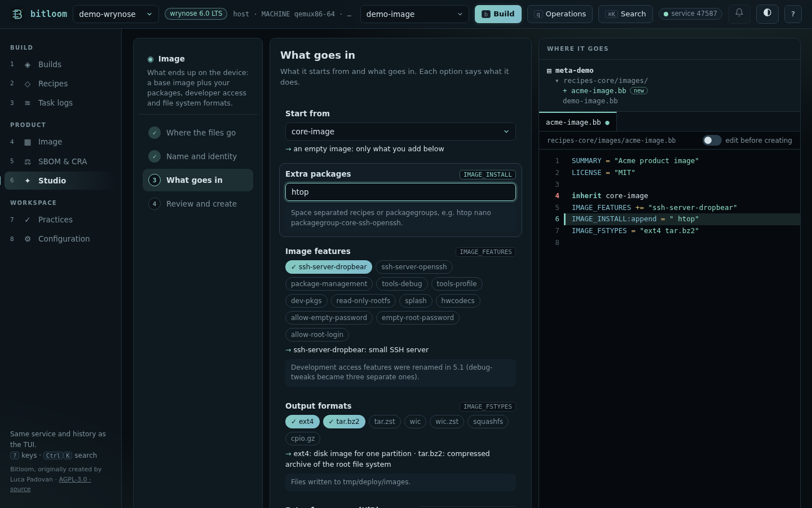812x508 pixels.
Task: Click the completed check beside Where the files go
Action: tap(155, 133)
